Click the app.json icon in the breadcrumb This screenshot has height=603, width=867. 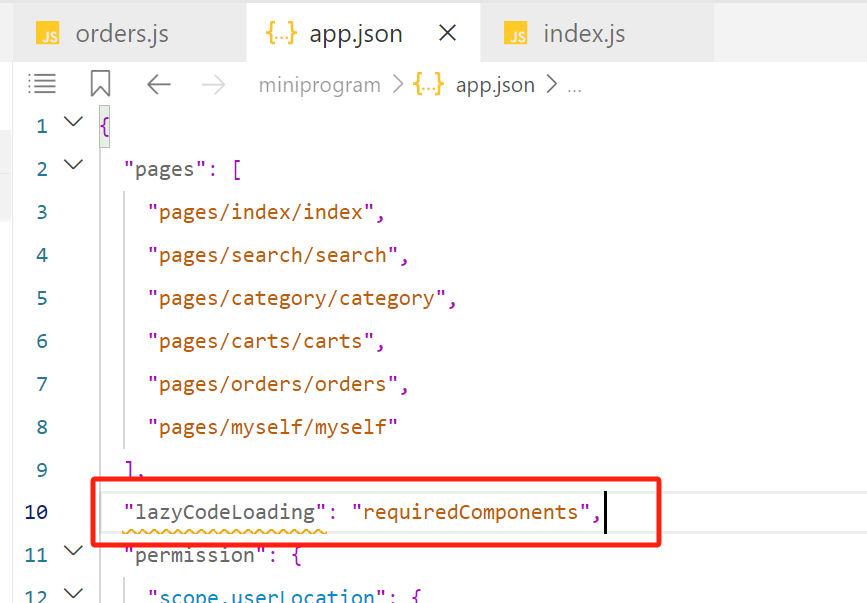[428, 85]
